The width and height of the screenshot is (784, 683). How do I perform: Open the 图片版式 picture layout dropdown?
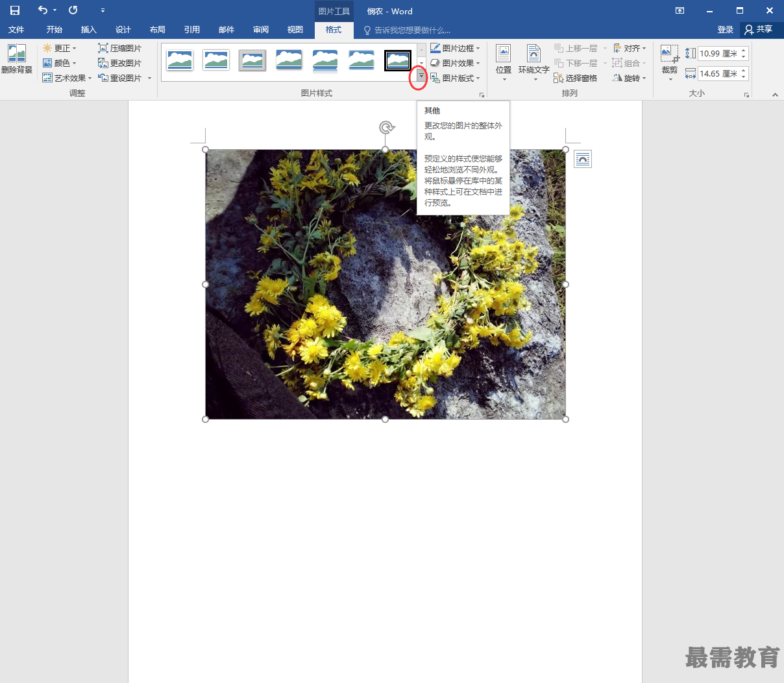click(456, 78)
